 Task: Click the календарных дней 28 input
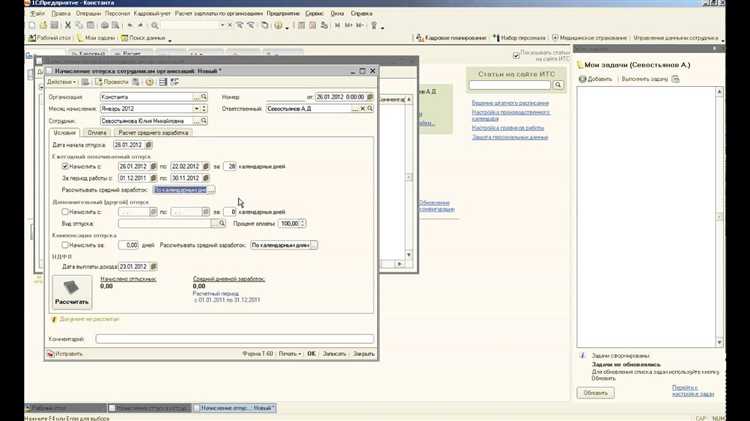point(230,166)
